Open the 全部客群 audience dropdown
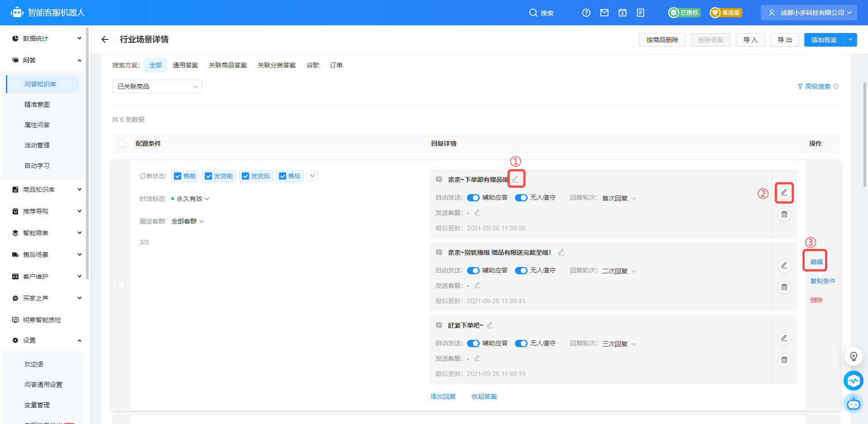This screenshot has width=868, height=424. coord(188,221)
